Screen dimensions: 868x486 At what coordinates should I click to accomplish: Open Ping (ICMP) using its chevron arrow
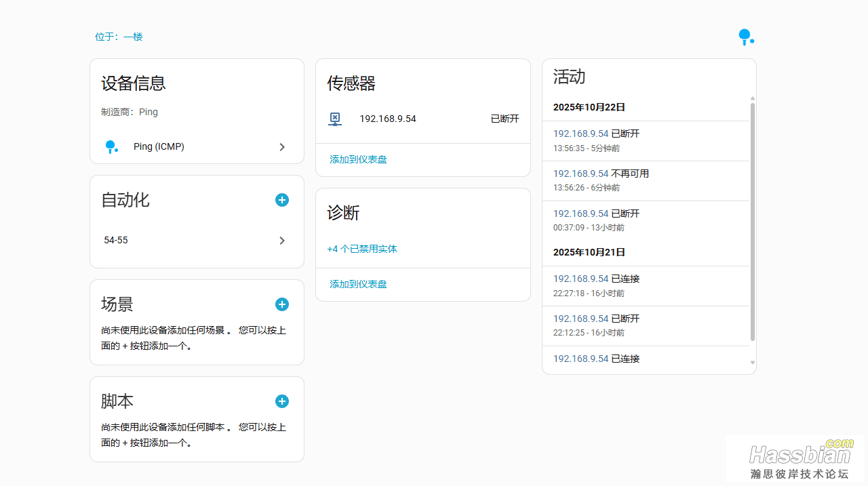pos(282,147)
